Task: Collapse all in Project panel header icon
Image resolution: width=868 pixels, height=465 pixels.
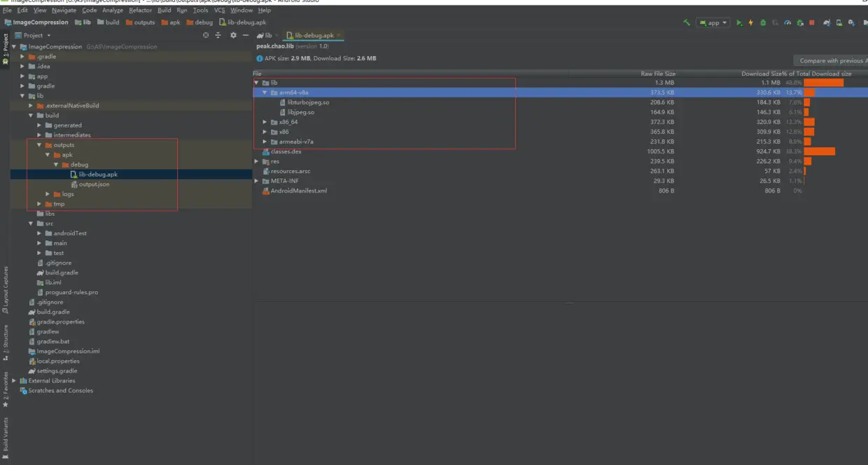Action: tap(218, 35)
